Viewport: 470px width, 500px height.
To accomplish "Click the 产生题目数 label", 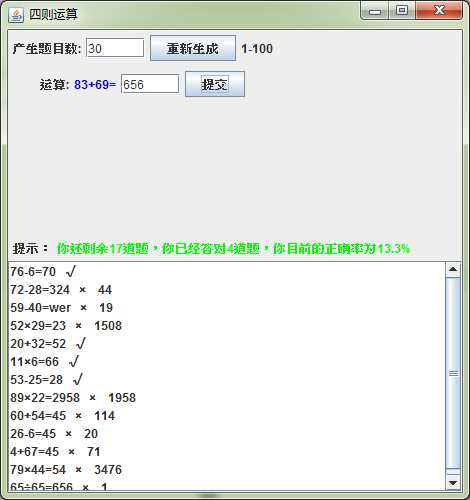I will pyautogui.click(x=47, y=49).
